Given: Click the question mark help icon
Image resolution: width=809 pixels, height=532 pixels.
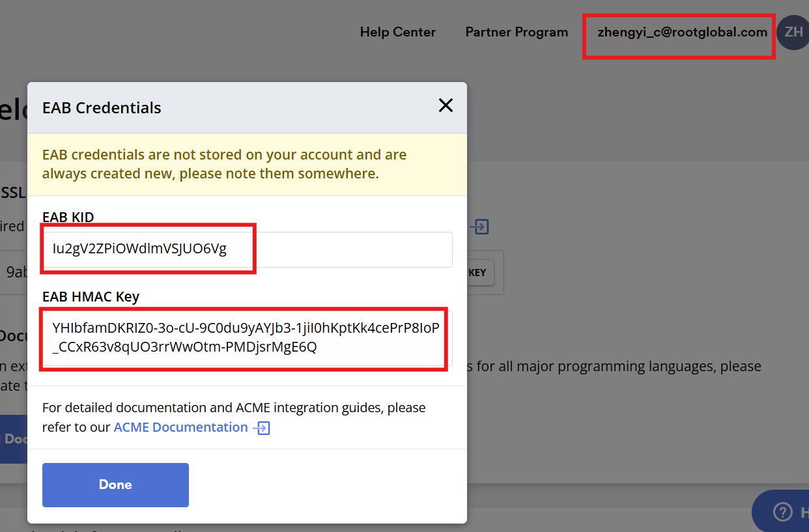Looking at the screenshot, I should point(782,512).
